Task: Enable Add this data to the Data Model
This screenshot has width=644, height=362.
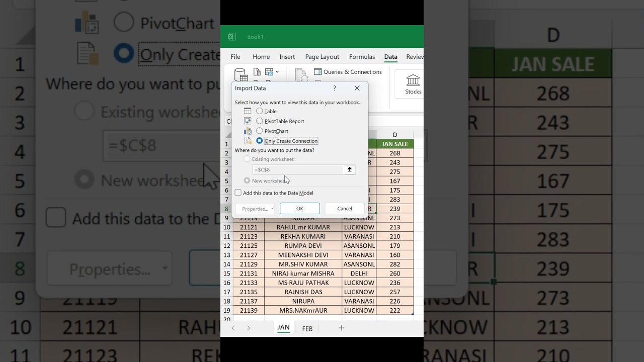Action: click(x=238, y=193)
